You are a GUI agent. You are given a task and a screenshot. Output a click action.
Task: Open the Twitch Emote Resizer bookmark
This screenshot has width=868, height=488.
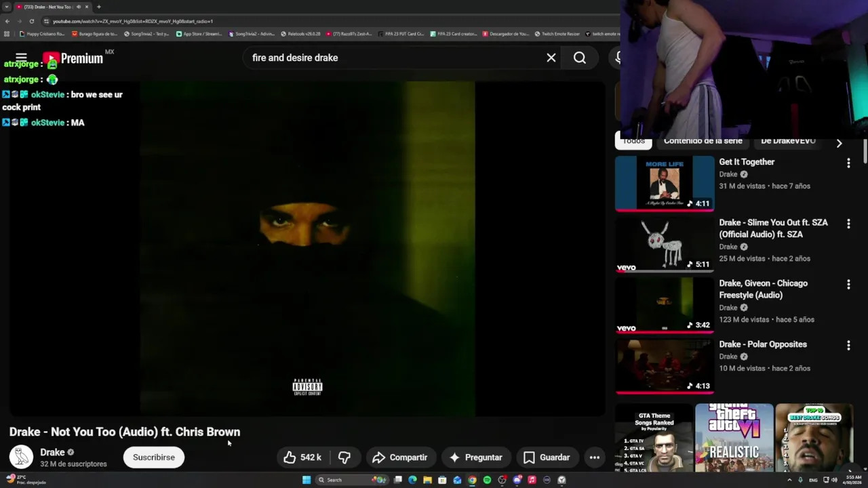[x=557, y=34]
